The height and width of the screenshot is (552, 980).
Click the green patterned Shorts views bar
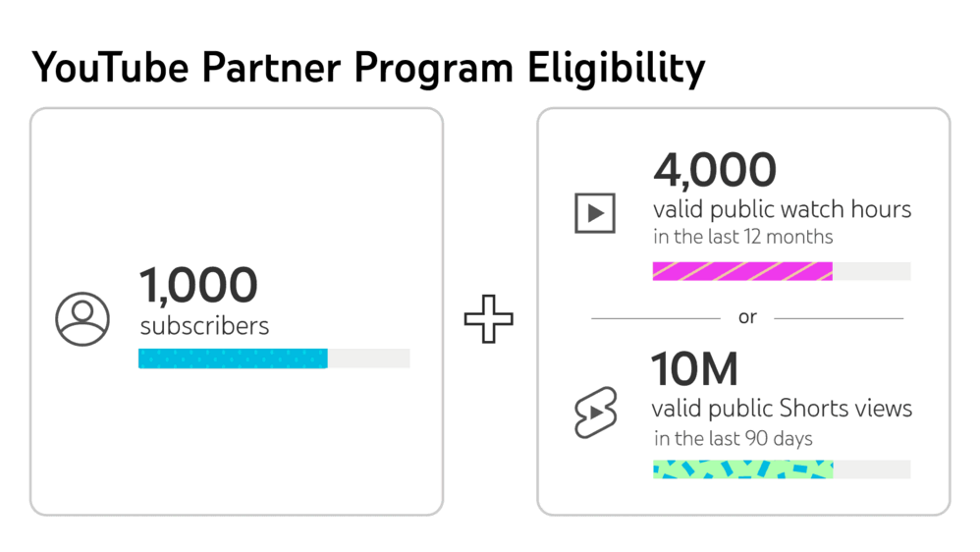click(742, 469)
